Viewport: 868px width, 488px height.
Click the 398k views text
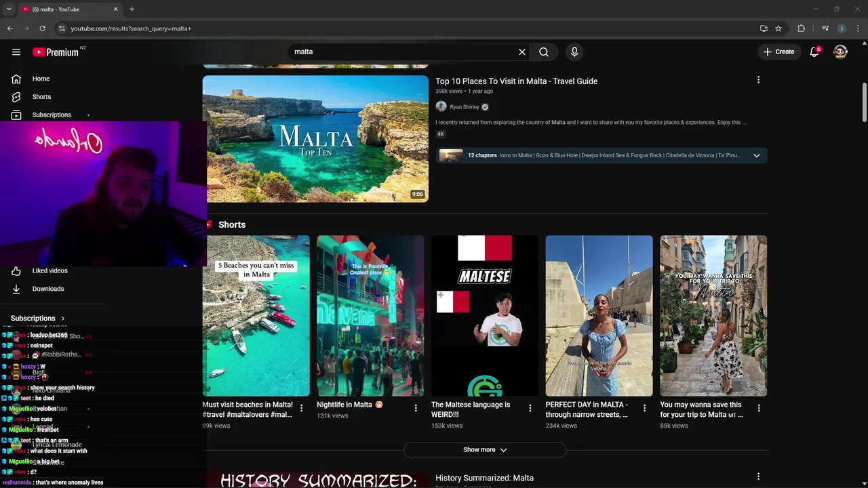449,91
